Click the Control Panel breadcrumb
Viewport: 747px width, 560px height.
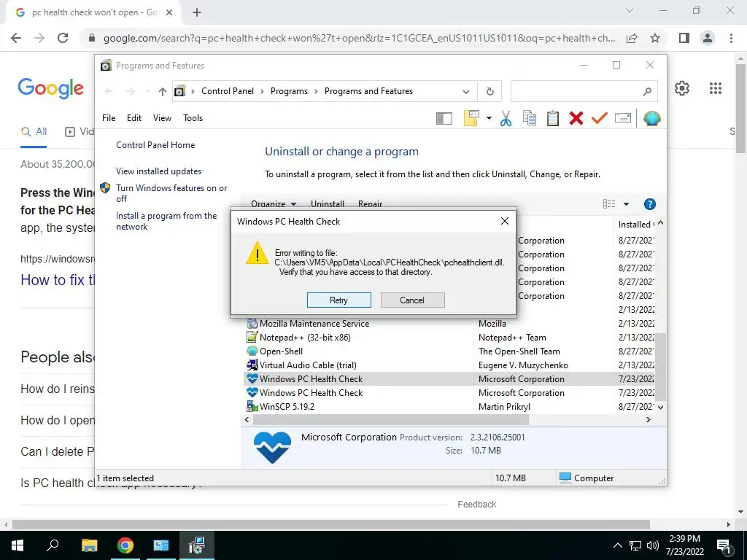pos(228,91)
